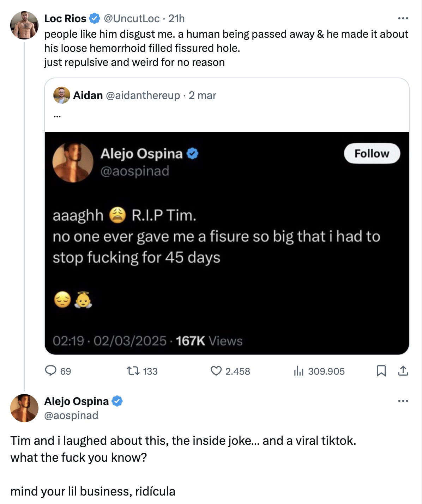Screen dimensions: 422x504
Task: Expand the embedded tweet screenshot image
Action: [x=227, y=243]
